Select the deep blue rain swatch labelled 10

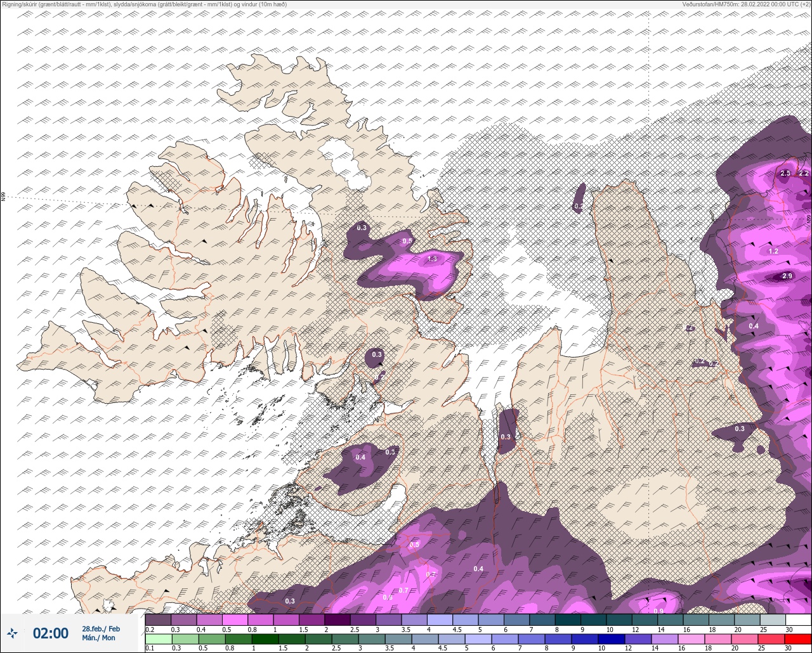click(610, 639)
